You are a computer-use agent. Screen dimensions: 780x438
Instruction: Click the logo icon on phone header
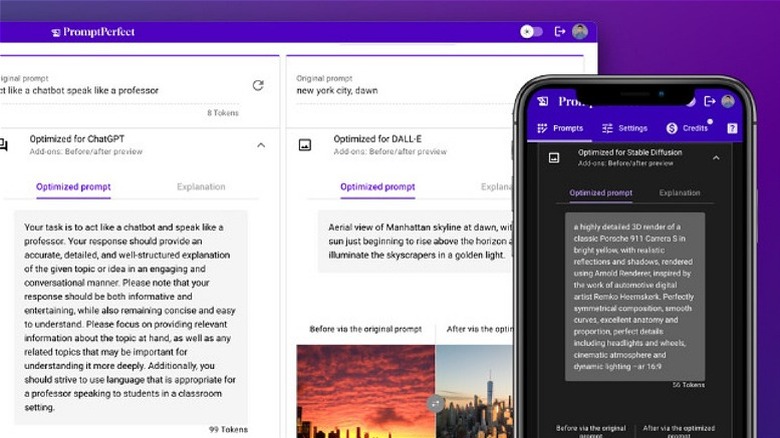tap(543, 102)
